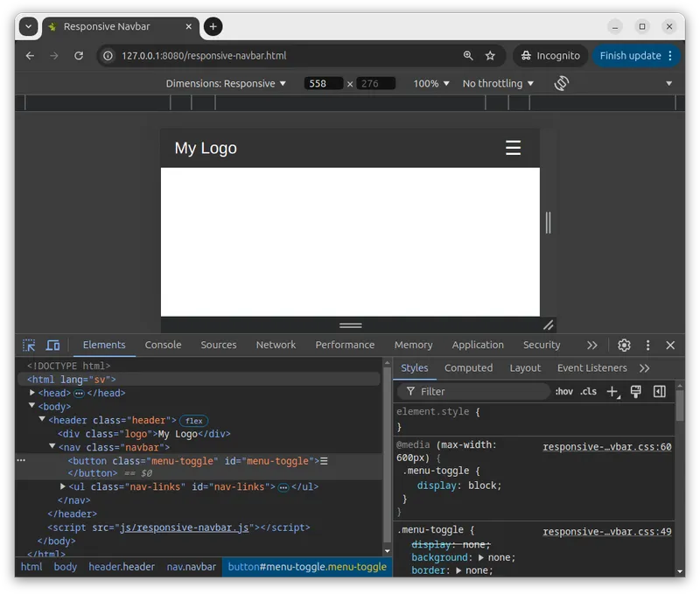Screen dimensions: 700x594
Task: Open the hamburger menu on the page
Action: click(x=513, y=149)
